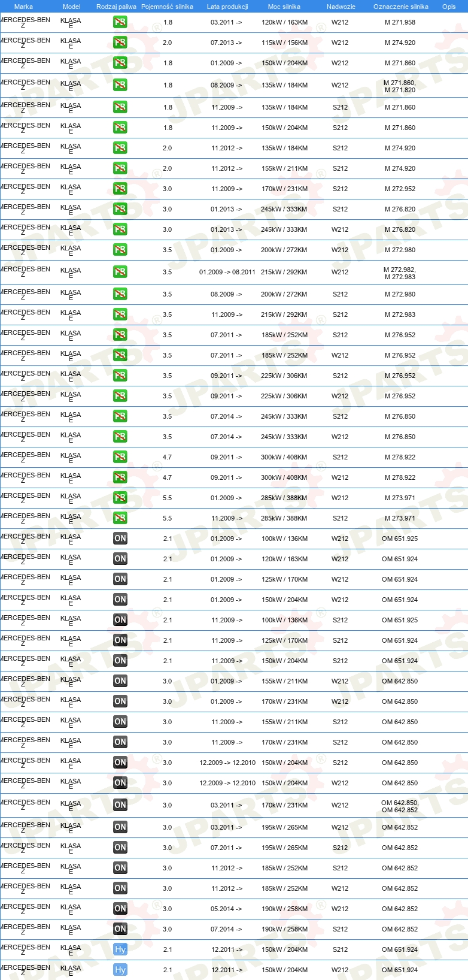Select 100kW / 136KM in the S212 row

tap(284, 620)
